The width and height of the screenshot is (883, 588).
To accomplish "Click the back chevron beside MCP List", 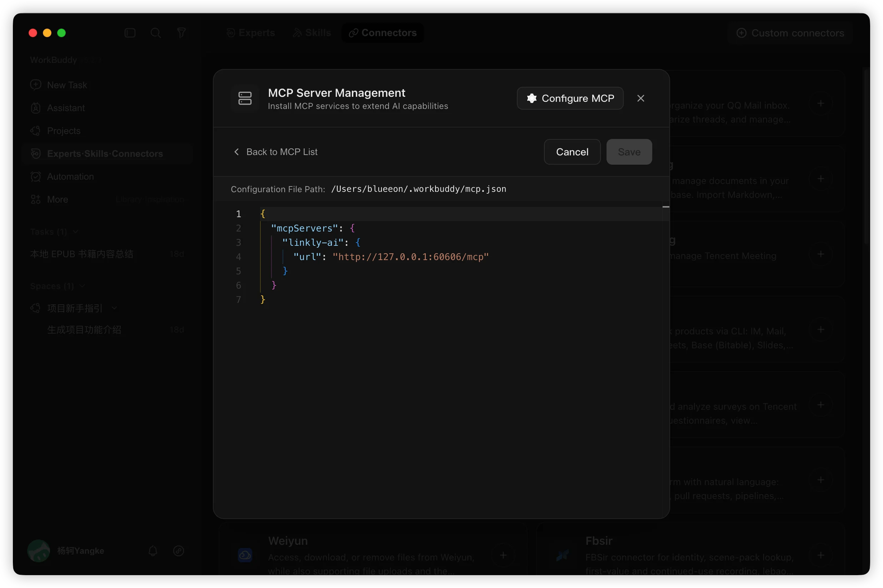I will 236,152.
